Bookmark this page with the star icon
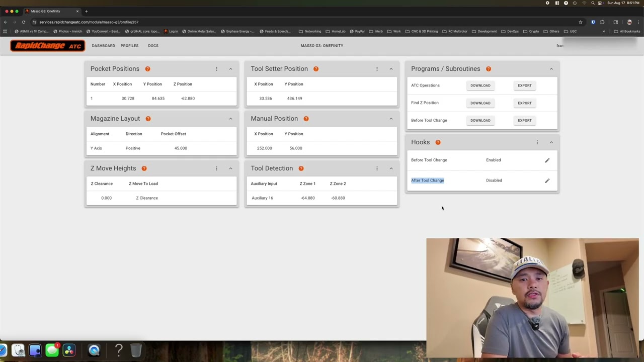 coord(581,22)
